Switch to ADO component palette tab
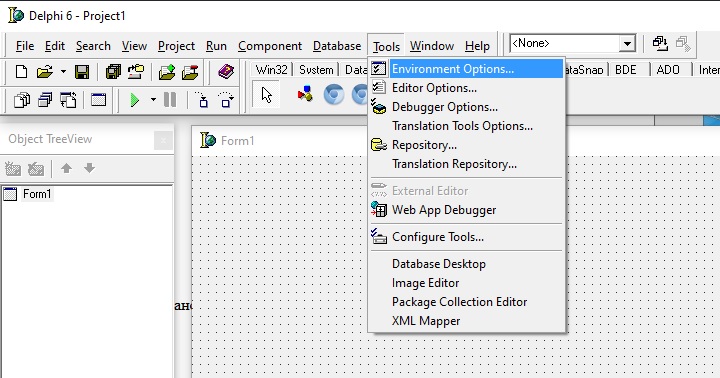Image resolution: width=720 pixels, height=378 pixels. coord(668,70)
